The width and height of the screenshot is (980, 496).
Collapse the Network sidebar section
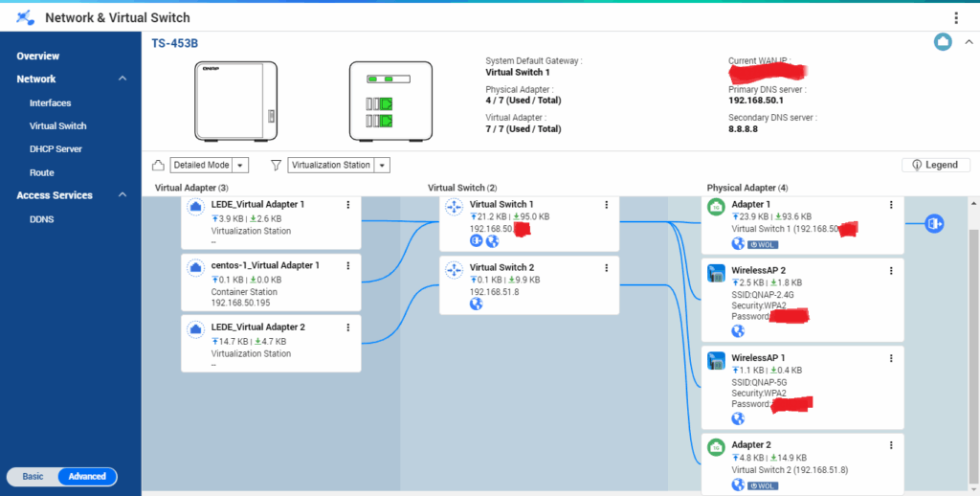[x=122, y=79]
